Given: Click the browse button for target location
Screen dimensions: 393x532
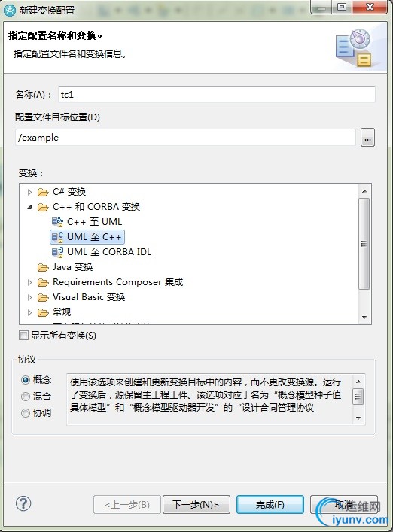Looking at the screenshot, I should coord(367,138).
